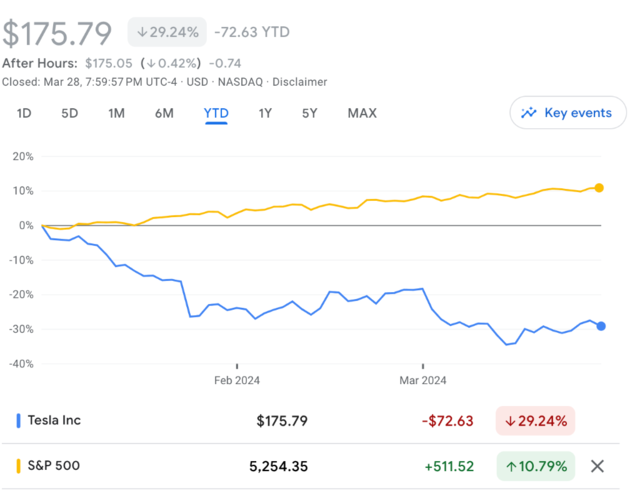The height and width of the screenshot is (493, 640).
Task: Click the Tesla Inc comparison row
Action: click(x=150, y=421)
